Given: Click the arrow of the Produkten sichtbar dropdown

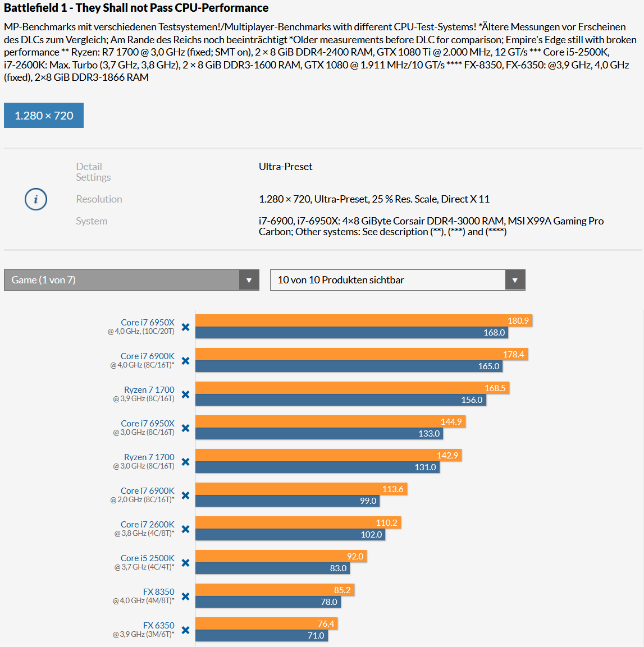Looking at the screenshot, I should click(x=515, y=280).
